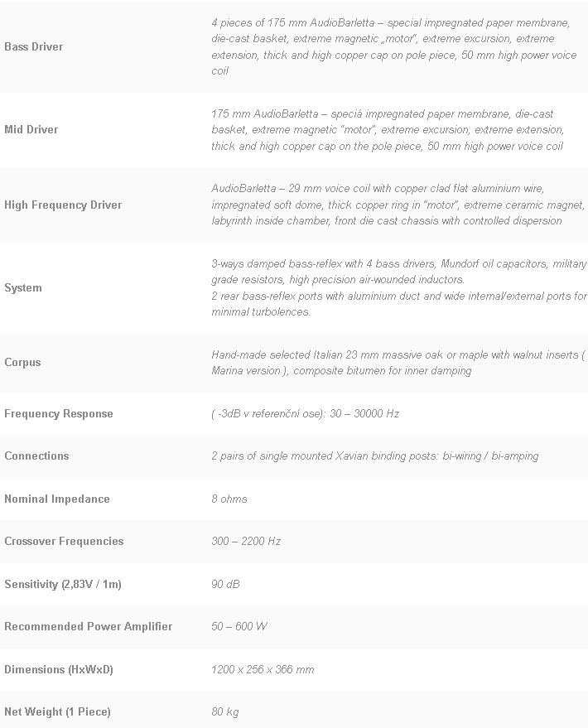Click the 8 ohms impedance value
Image resolution: width=588 pixels, height=728 pixels.
pyautogui.click(x=229, y=499)
